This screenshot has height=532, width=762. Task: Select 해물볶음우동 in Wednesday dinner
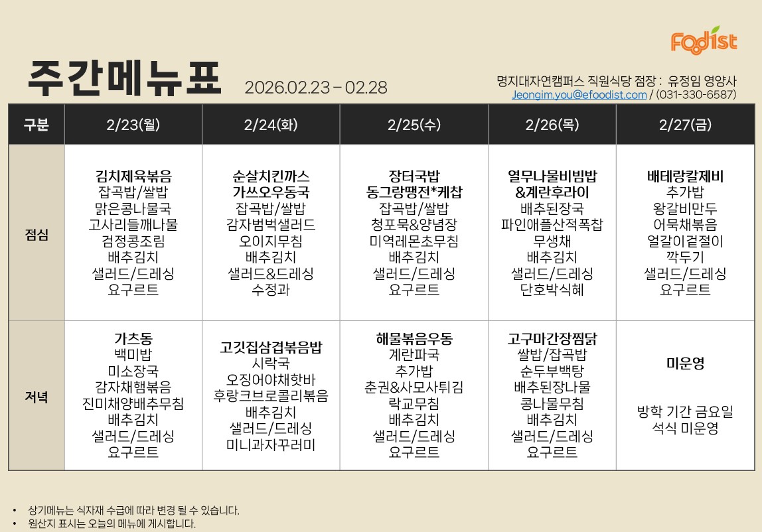(414, 338)
